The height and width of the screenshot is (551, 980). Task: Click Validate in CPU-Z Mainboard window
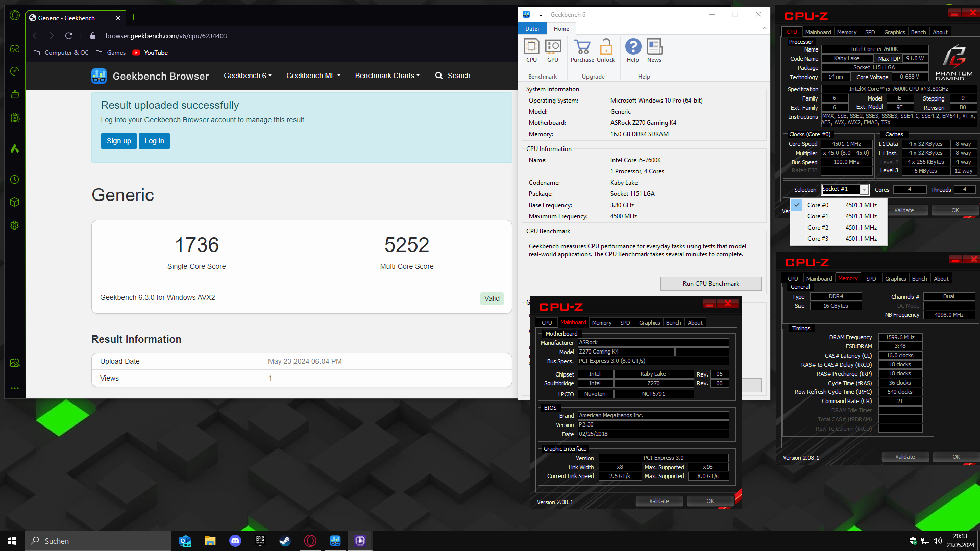pyautogui.click(x=659, y=501)
